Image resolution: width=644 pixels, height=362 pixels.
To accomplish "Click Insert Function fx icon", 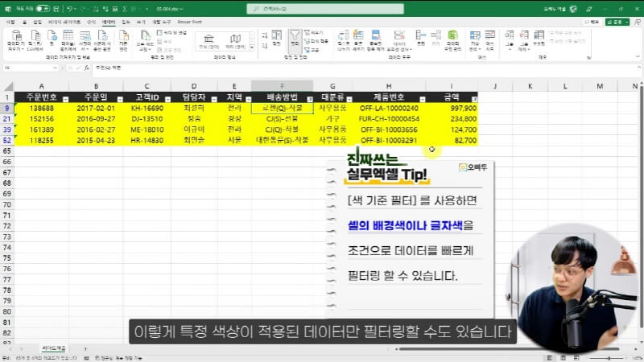I will [x=86, y=68].
